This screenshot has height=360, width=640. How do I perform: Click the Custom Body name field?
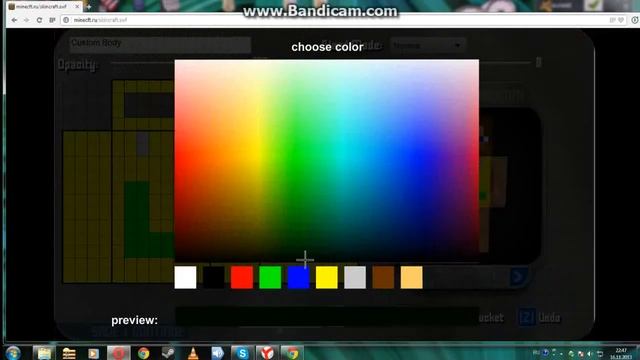pos(160,44)
